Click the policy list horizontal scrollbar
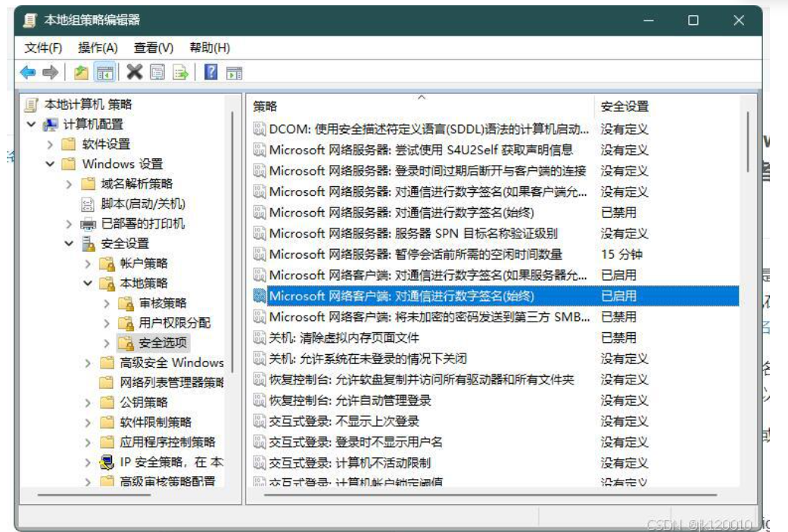Image resolution: width=788 pixels, height=532 pixels. pyautogui.click(x=490, y=495)
